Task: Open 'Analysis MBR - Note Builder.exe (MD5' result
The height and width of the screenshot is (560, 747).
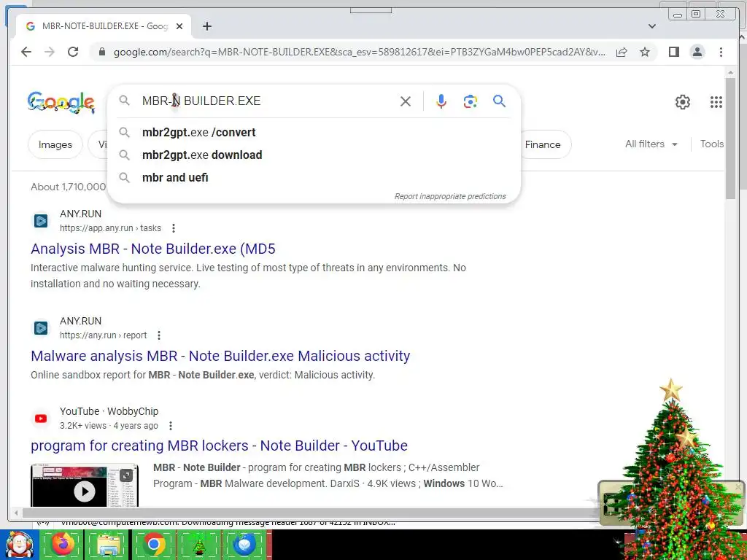Action: pyautogui.click(x=153, y=249)
